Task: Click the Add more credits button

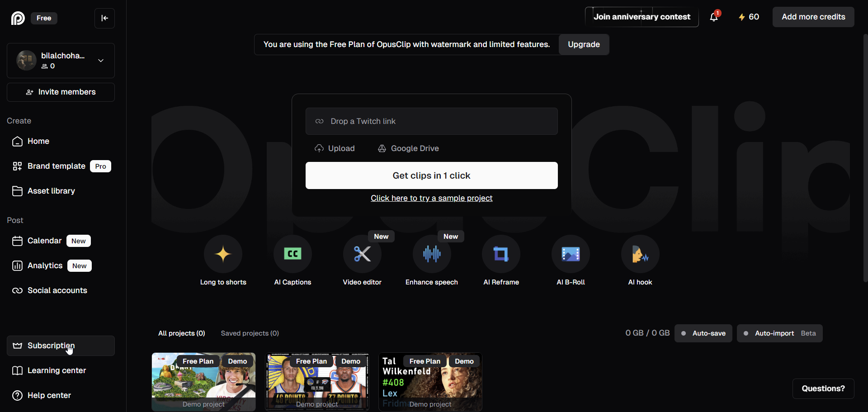Action: click(x=813, y=17)
